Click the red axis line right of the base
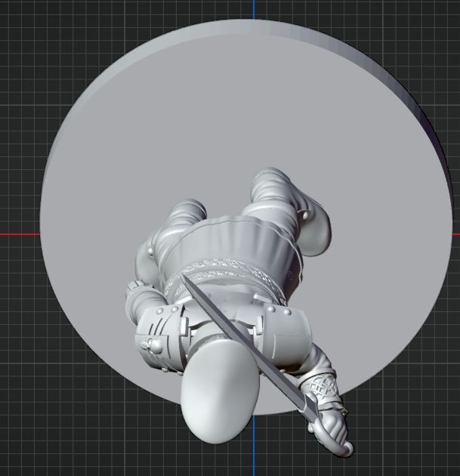This screenshot has width=460, height=476. point(455,234)
